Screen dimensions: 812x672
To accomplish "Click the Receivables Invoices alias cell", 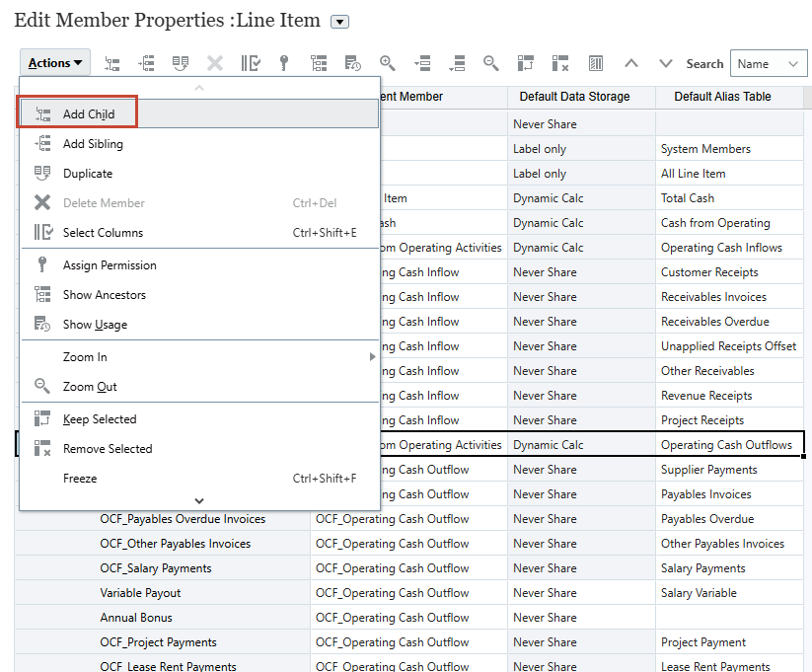I will pos(729,297).
